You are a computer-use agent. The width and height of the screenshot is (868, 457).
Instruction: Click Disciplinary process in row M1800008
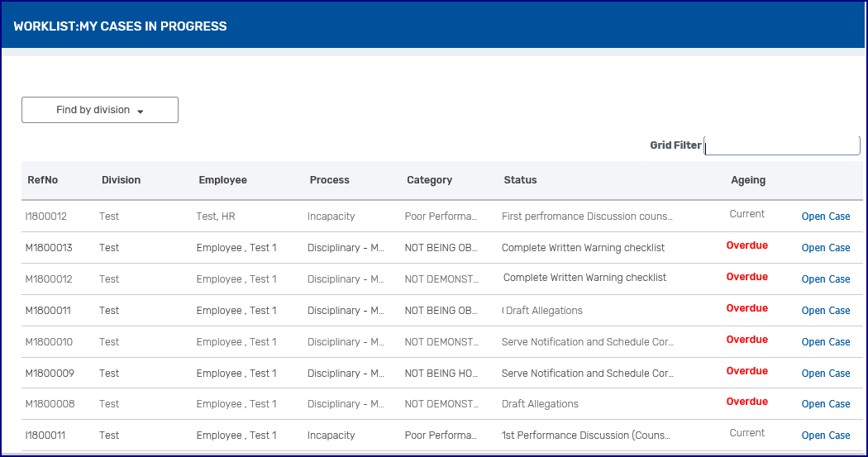coord(346,404)
